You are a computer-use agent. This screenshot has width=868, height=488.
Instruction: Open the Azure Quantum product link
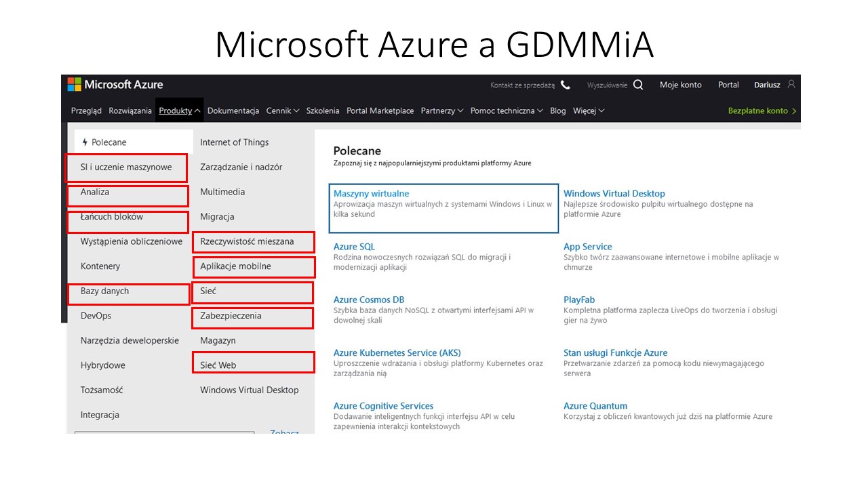pos(595,406)
